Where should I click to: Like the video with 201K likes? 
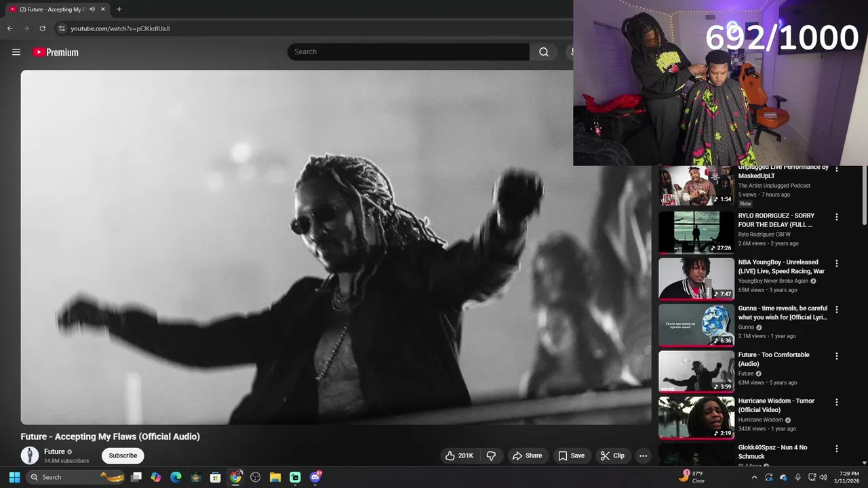[459, 455]
